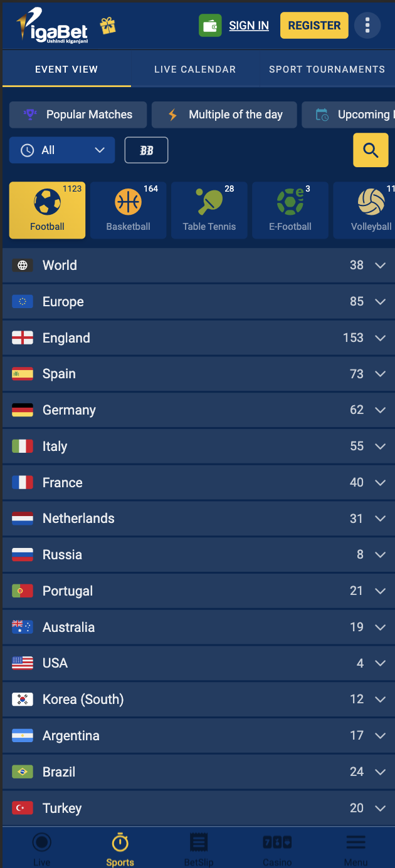Go to Live in bottom navigation
This screenshot has width=395, height=868.
point(42,849)
